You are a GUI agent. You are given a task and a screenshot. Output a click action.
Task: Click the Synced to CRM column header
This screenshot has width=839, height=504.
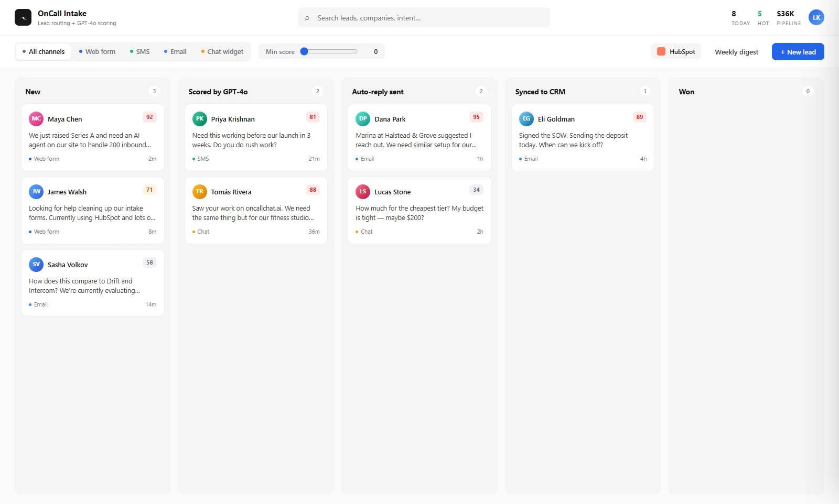tap(540, 92)
